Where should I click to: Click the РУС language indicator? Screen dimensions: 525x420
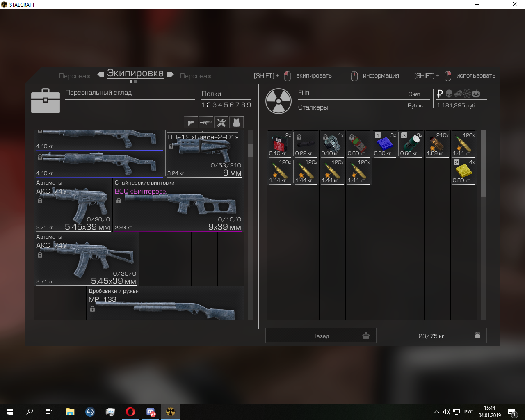click(469, 412)
